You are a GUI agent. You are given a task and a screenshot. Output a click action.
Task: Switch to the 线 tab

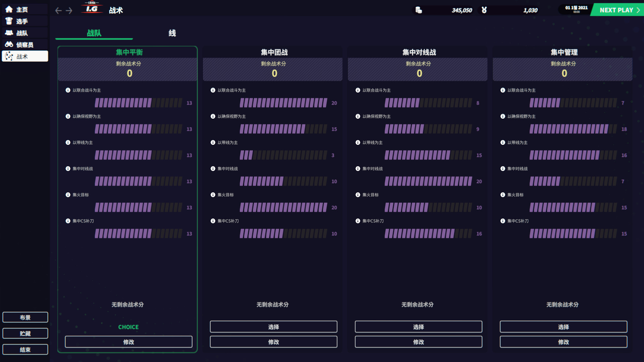(172, 33)
